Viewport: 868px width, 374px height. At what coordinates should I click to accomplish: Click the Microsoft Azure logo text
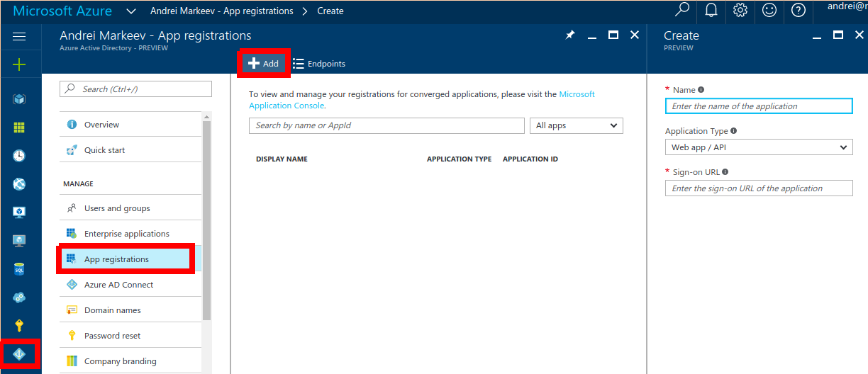click(62, 11)
